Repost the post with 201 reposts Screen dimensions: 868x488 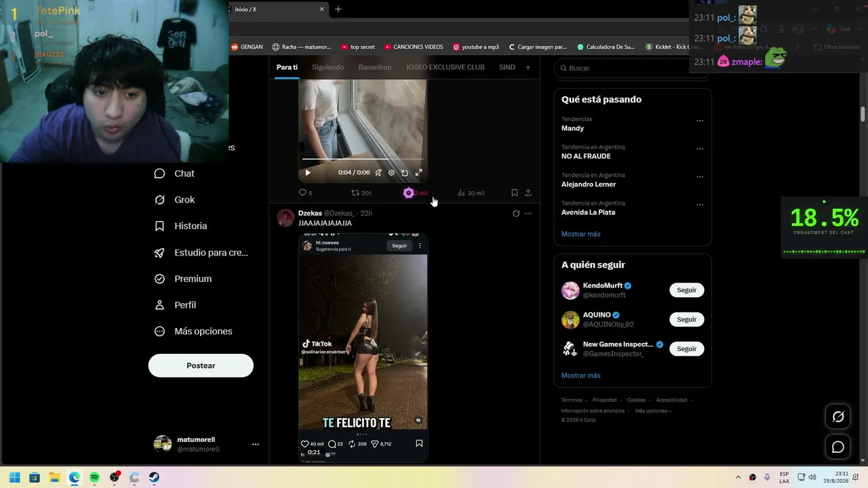point(361,193)
